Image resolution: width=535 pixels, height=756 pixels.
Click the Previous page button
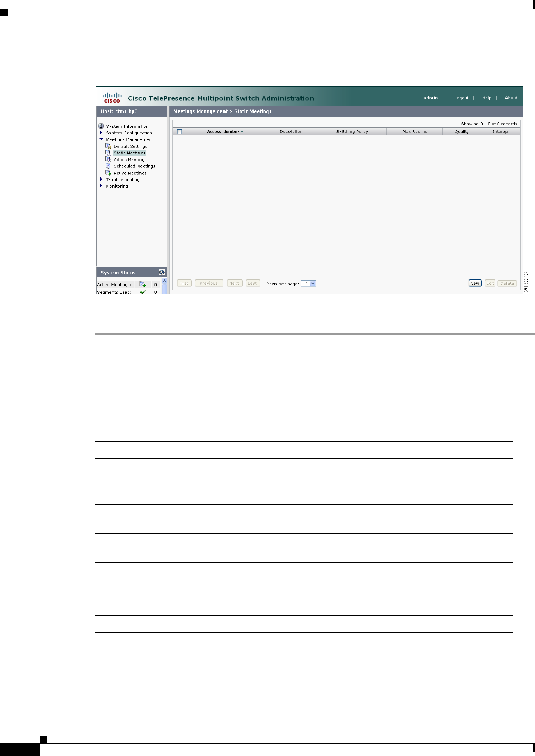coord(209,283)
